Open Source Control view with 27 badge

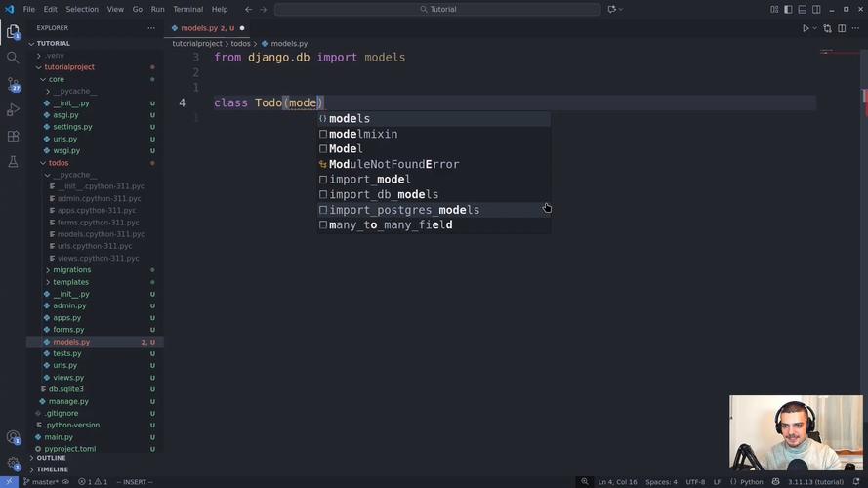click(x=13, y=85)
